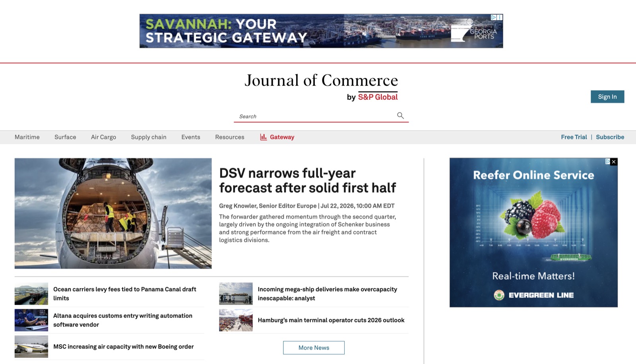This screenshot has height=364, width=636.
Task: Open Greg Knowler author byline
Action: pos(268,206)
